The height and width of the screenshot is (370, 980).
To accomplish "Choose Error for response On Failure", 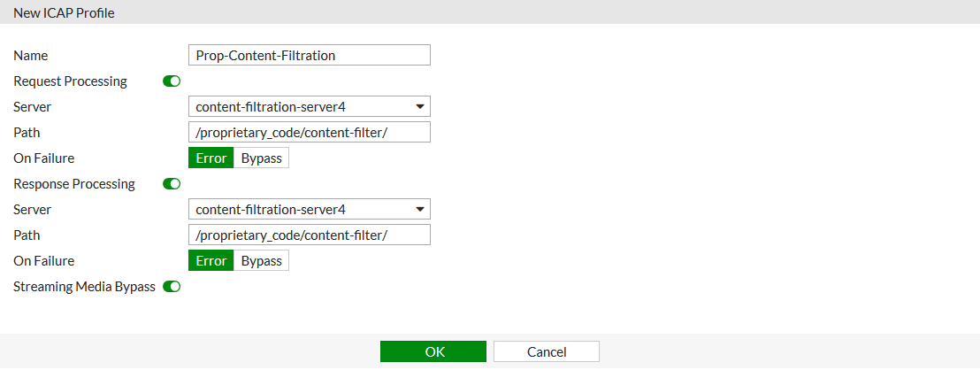I will click(211, 261).
